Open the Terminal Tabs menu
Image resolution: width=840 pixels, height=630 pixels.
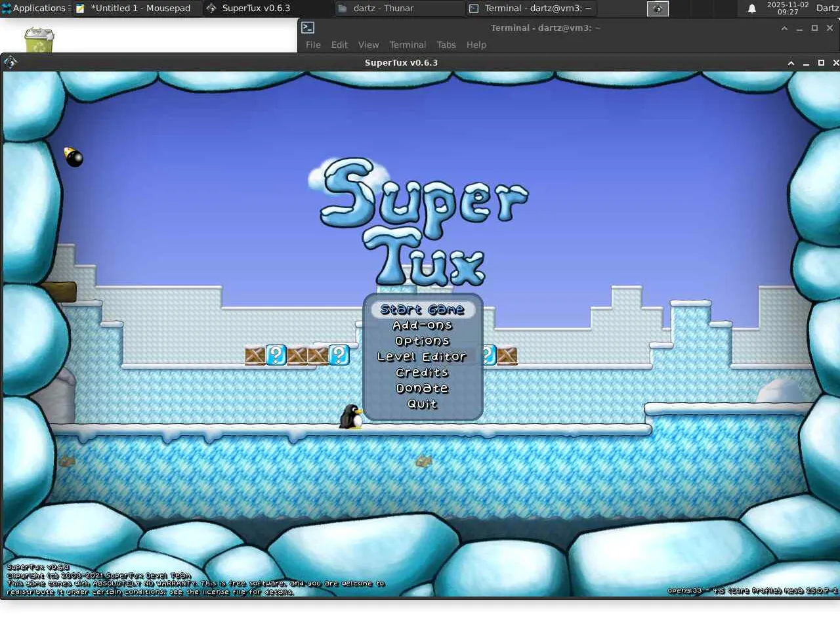[x=446, y=45]
